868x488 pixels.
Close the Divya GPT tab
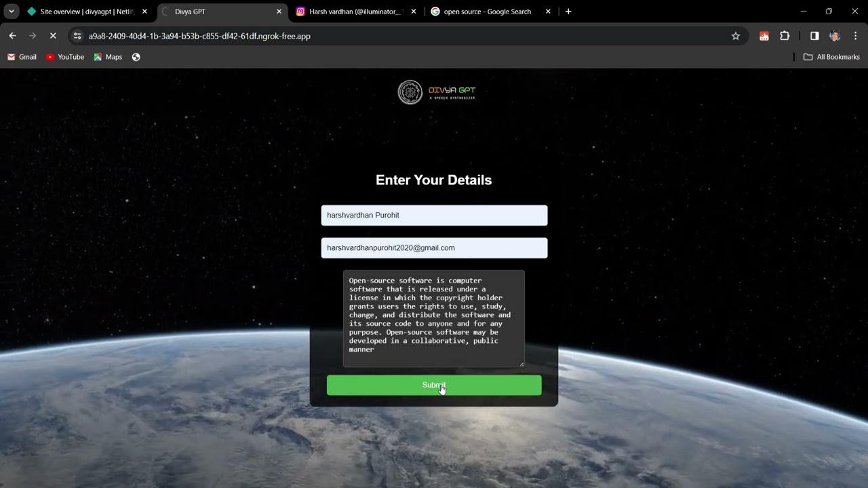pos(279,12)
